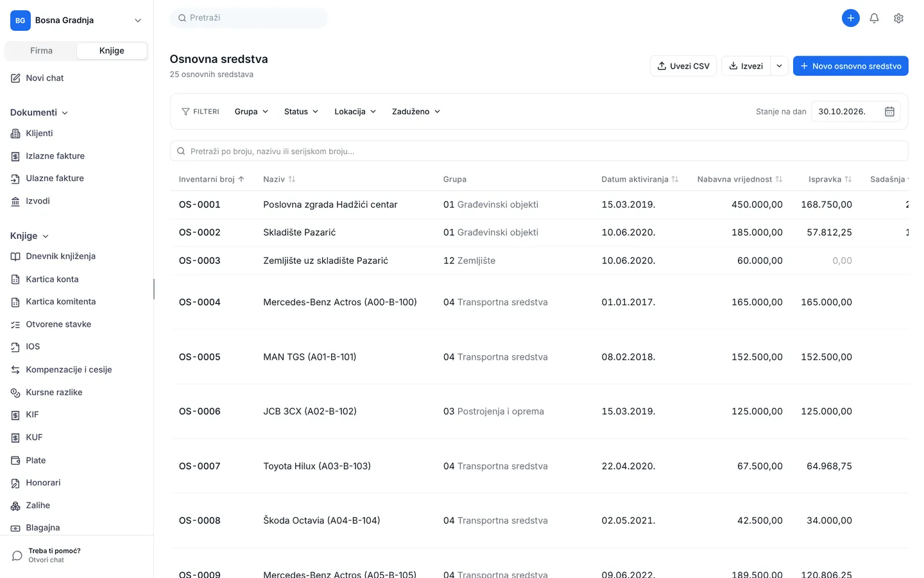The width and height of the screenshot is (924, 578).
Task: Click the Kompenzacije i cesije arrows icon
Action: pyautogui.click(x=15, y=370)
